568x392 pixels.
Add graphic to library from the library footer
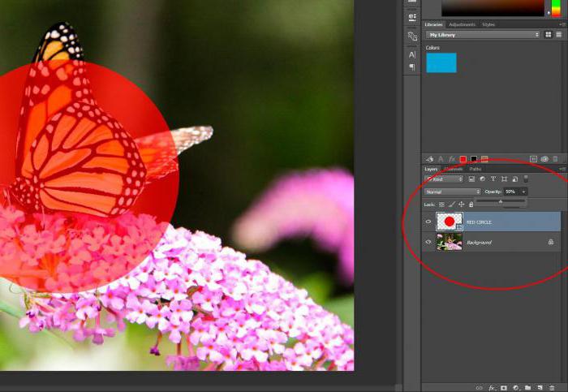pos(429,159)
